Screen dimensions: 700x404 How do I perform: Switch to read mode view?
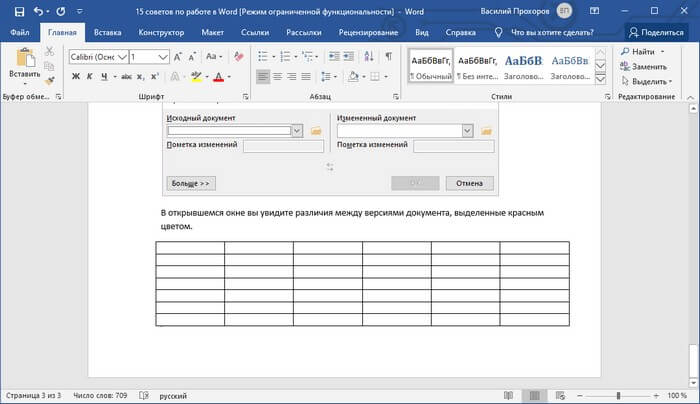pyautogui.click(x=508, y=396)
